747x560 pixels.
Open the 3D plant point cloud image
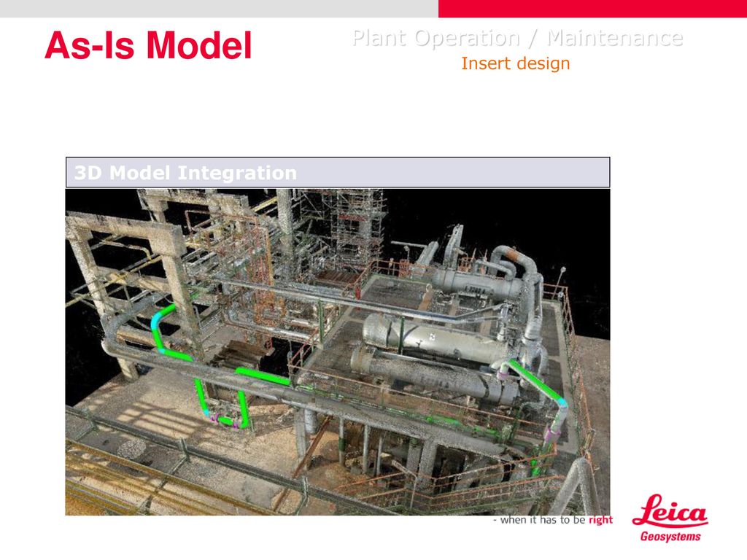pyautogui.click(x=338, y=352)
